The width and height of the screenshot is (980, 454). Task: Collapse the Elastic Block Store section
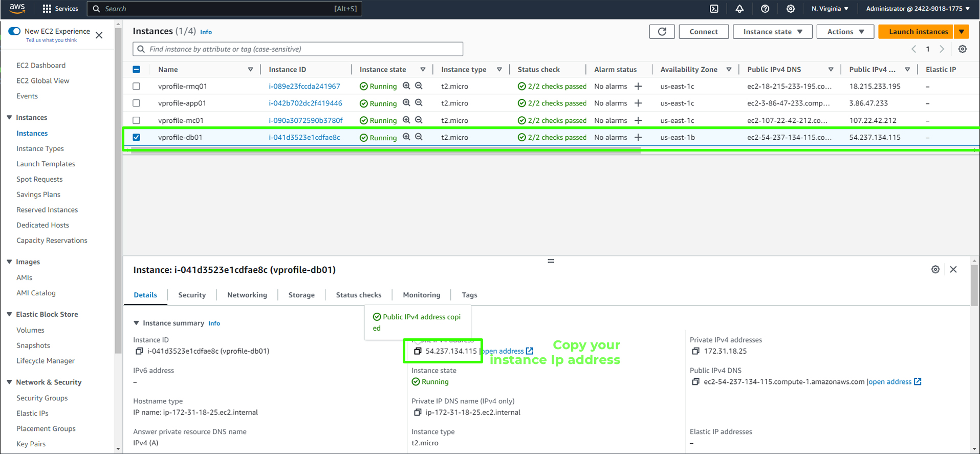click(x=9, y=314)
